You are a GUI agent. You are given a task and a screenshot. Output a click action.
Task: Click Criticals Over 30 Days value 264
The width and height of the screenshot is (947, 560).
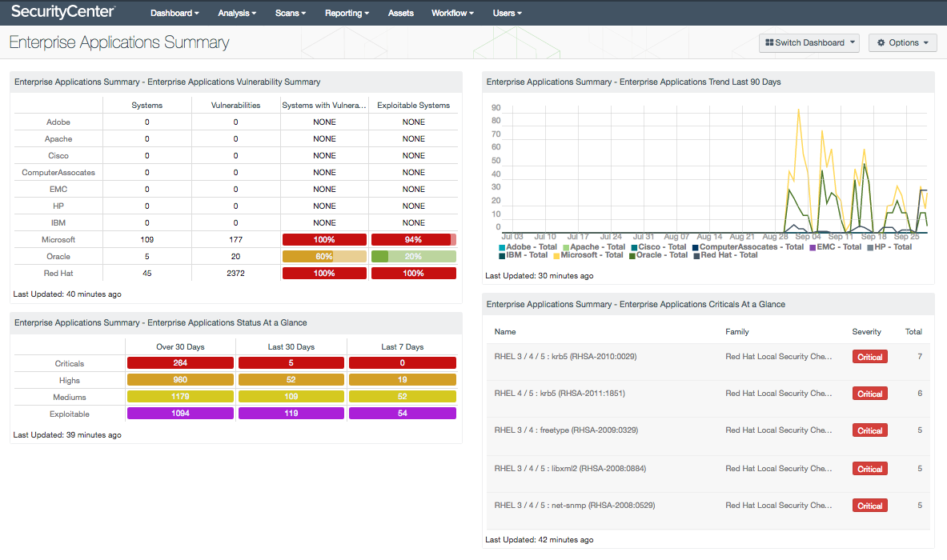pyautogui.click(x=180, y=362)
